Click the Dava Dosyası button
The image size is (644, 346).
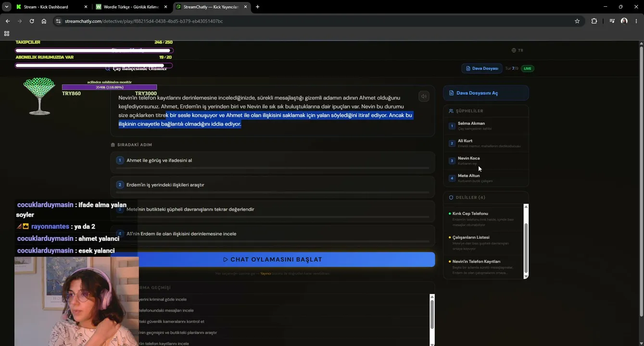coord(482,68)
